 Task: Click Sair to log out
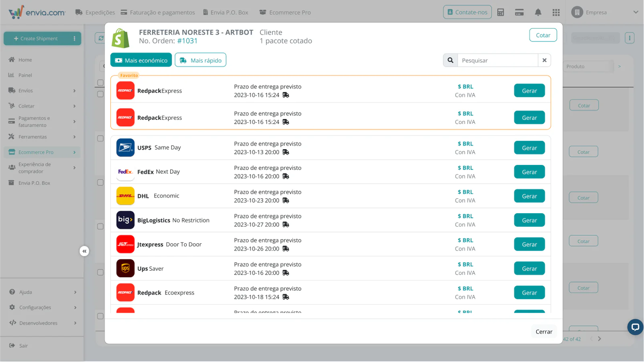(23, 346)
